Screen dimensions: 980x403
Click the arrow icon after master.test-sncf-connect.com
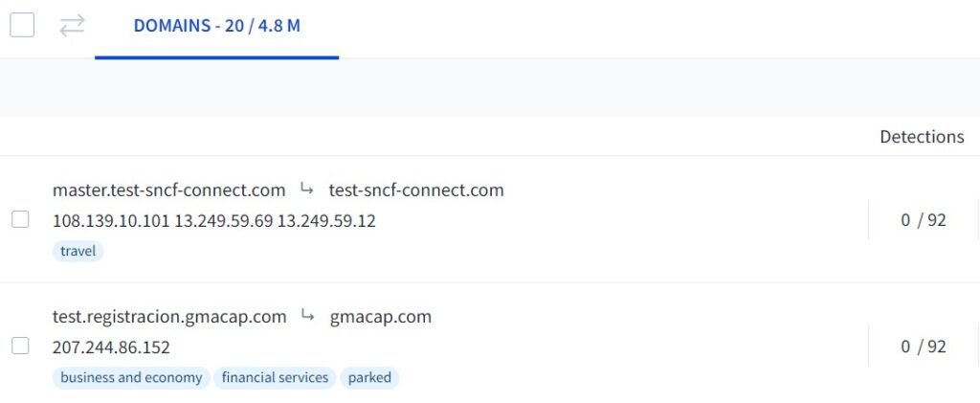(x=307, y=189)
